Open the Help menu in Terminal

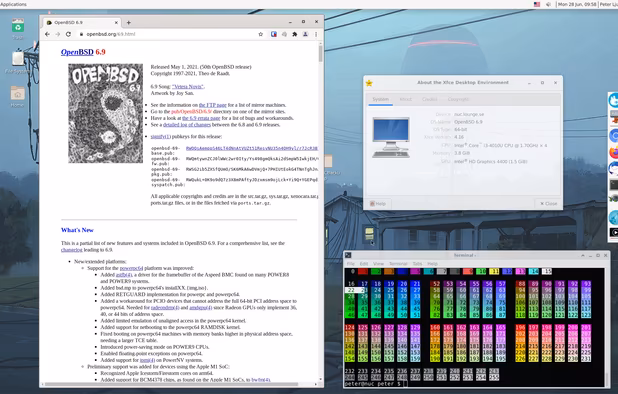pyautogui.click(x=432, y=264)
